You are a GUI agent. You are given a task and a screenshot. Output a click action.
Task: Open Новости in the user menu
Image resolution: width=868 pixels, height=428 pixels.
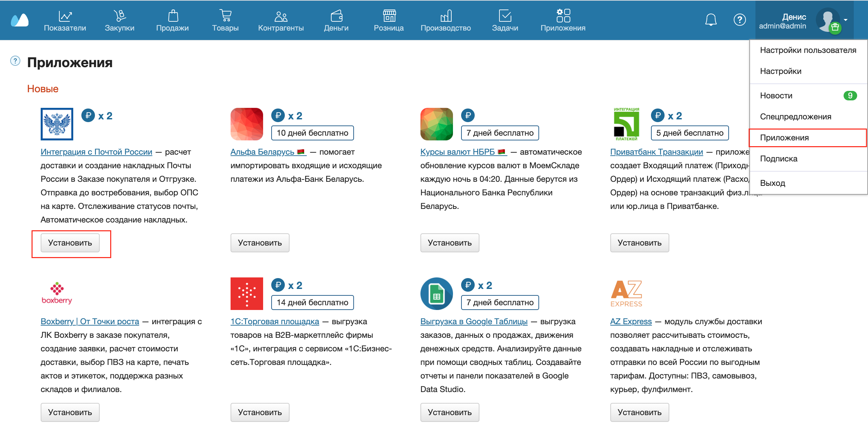pos(776,96)
